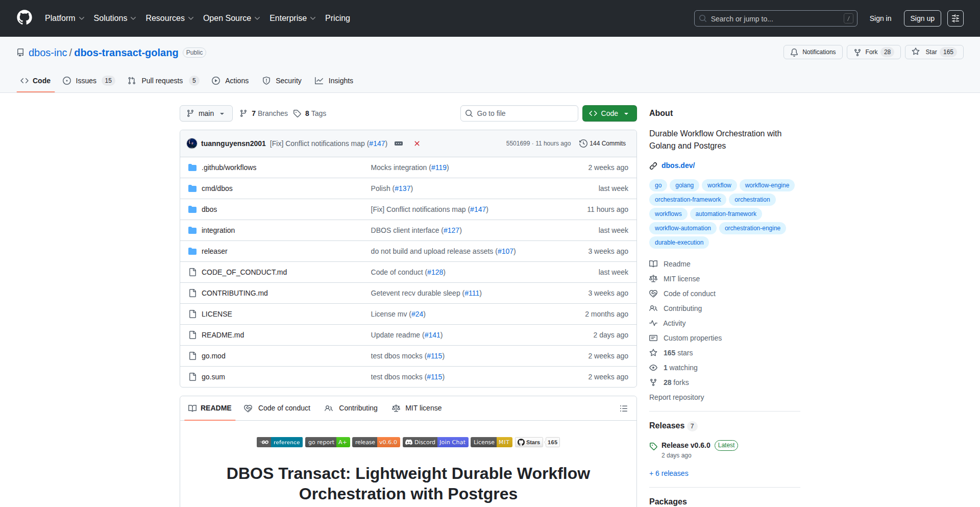
Task: View 144 Commits history
Action: pos(602,143)
